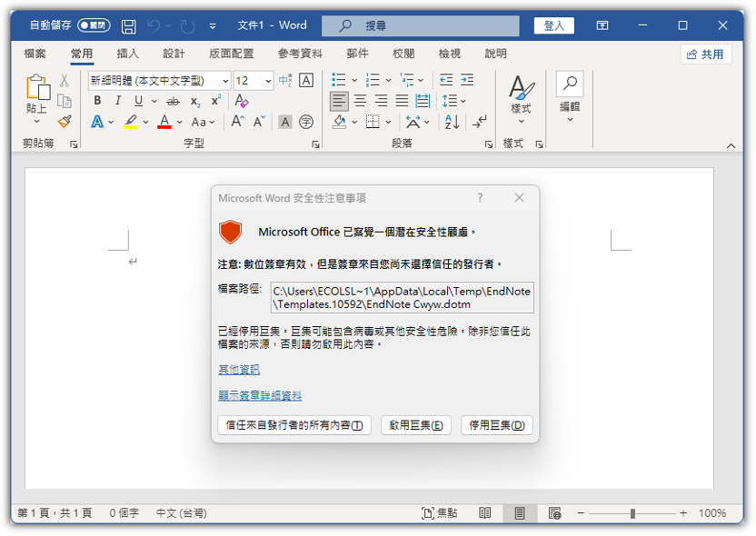Screen dimensions: 756x536
Task: Toggle Center alignment button
Action: (360, 101)
